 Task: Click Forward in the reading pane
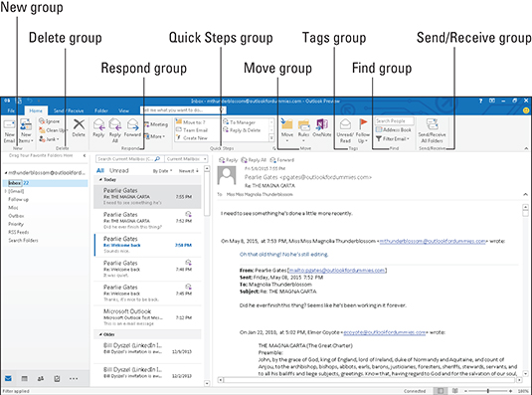[282, 160]
